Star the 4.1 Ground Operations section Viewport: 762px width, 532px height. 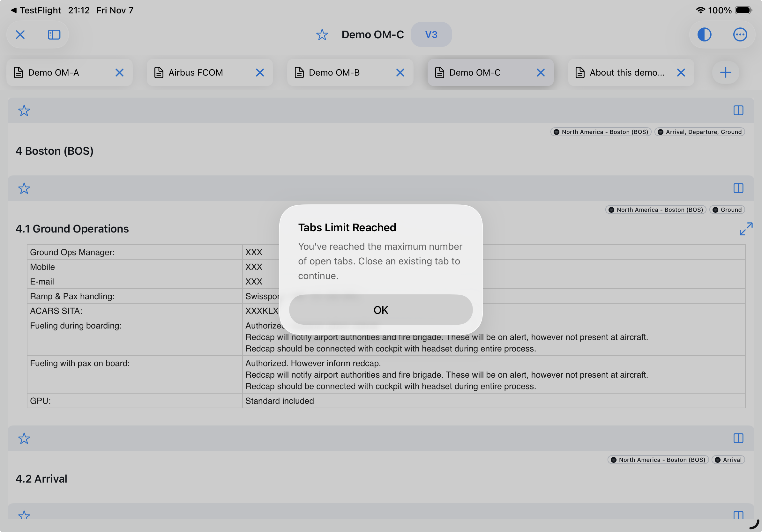pos(24,188)
